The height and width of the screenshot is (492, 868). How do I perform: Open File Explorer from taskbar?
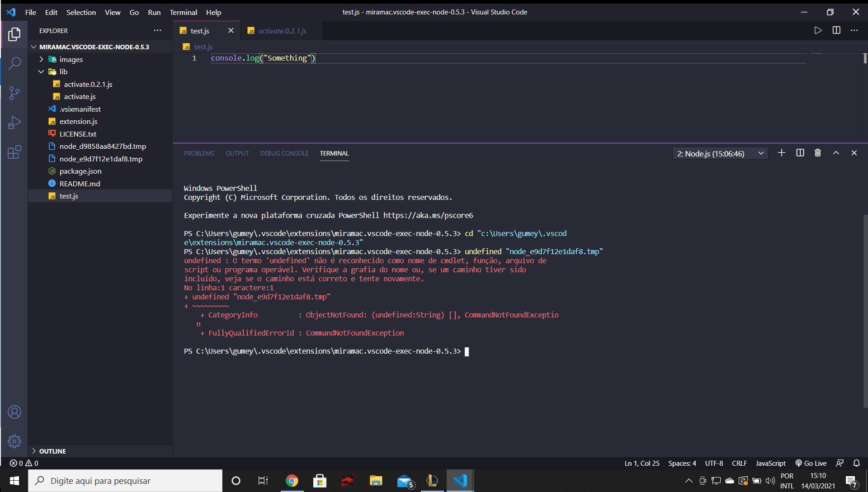click(x=376, y=481)
